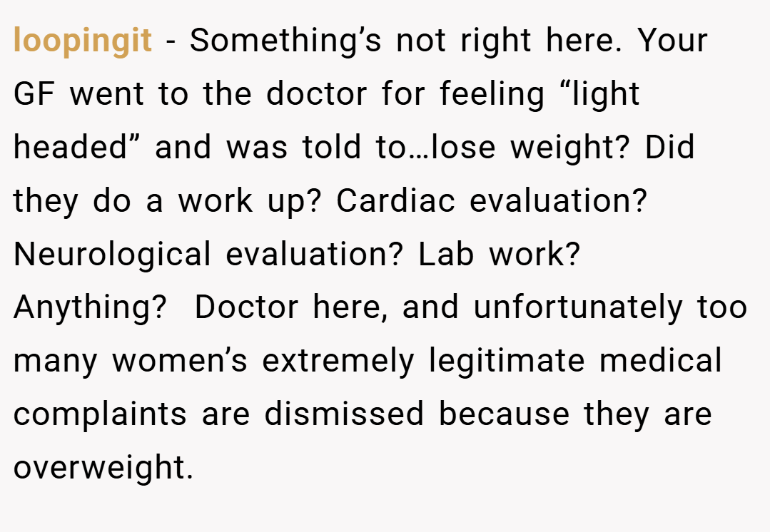770x532 pixels.
Task: Select the word "unfortunately" in the comment
Action: click(x=578, y=308)
